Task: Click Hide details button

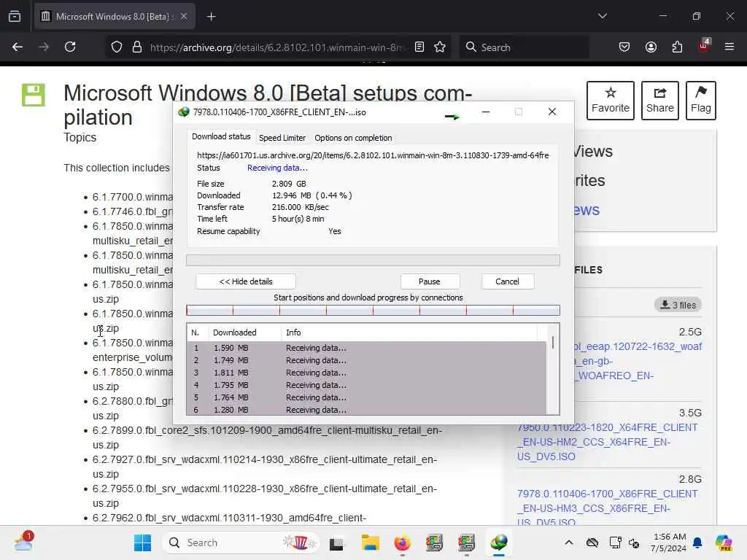Action: coord(246,281)
